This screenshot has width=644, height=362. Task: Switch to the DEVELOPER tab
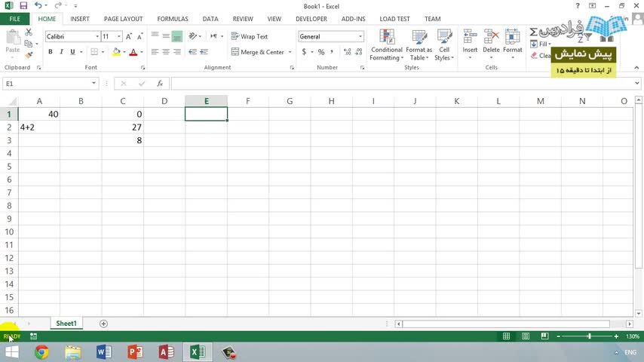pyautogui.click(x=311, y=19)
